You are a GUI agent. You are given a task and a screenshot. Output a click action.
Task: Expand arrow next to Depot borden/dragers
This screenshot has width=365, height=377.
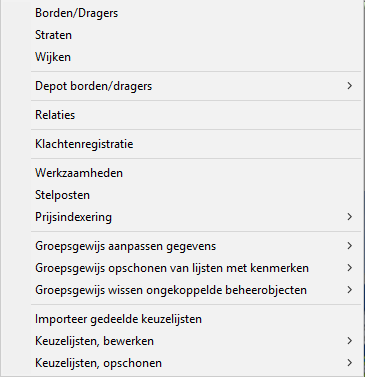(x=349, y=86)
